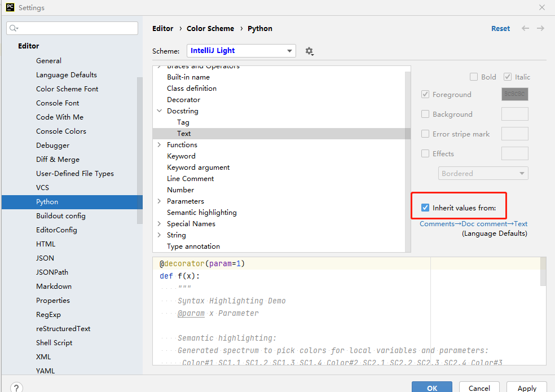This screenshot has height=392, width=555.
Task: Click the Error stripe mark color swatch
Action: (x=514, y=134)
